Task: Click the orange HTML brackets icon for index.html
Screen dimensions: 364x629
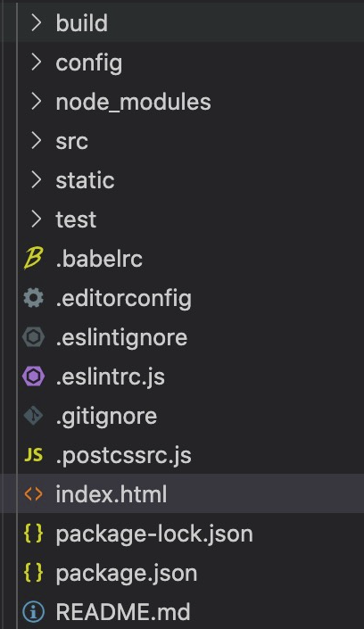Action: click(x=33, y=493)
